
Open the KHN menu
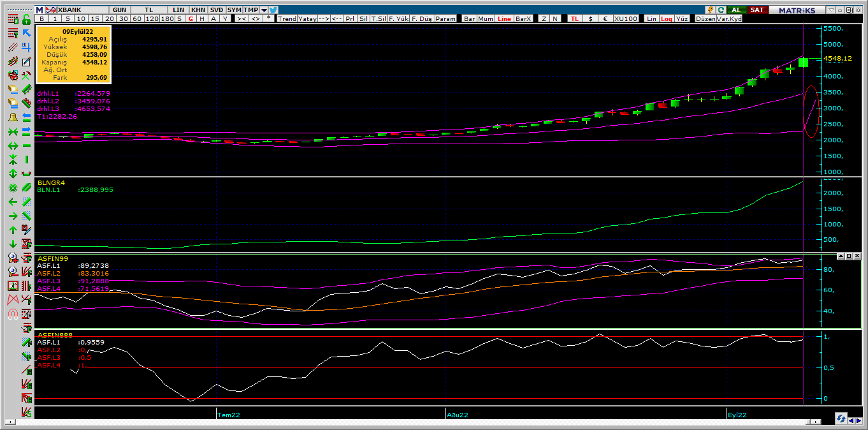[198, 10]
